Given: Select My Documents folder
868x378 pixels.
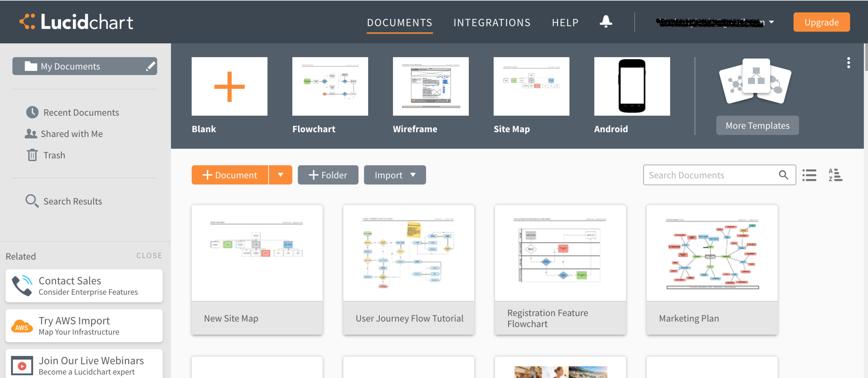Looking at the screenshot, I should click(x=85, y=66).
